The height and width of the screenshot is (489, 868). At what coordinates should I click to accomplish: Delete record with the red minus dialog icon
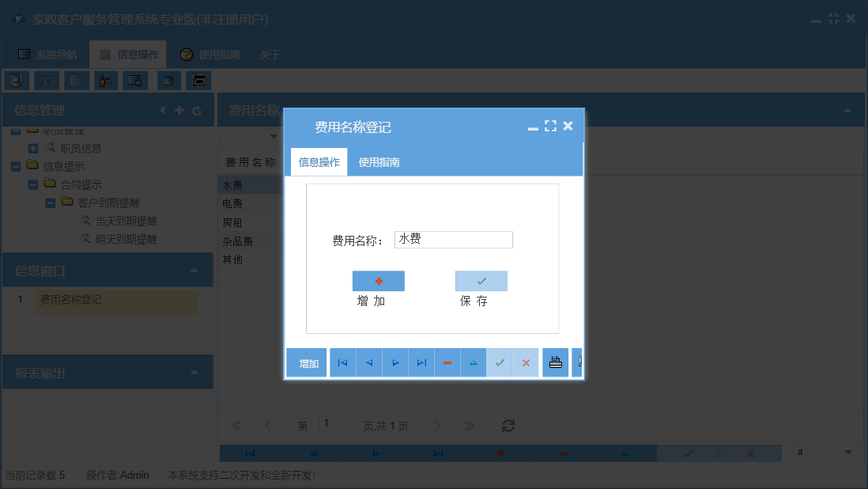pos(447,362)
